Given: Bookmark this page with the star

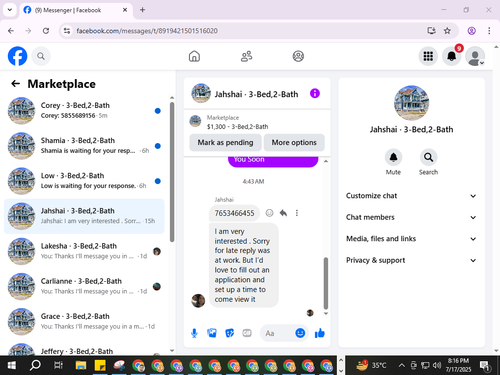Looking at the screenshot, I should tap(447, 31).
